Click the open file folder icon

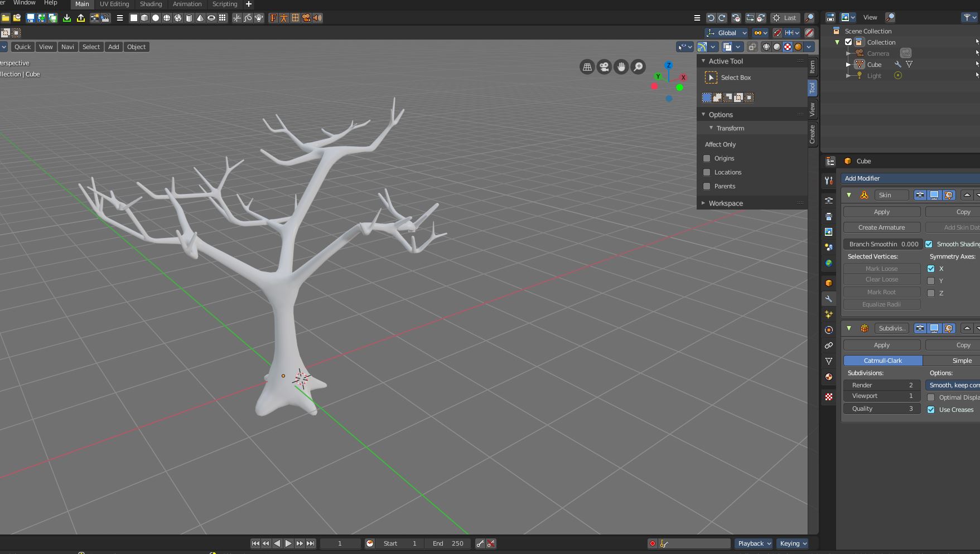pos(6,18)
